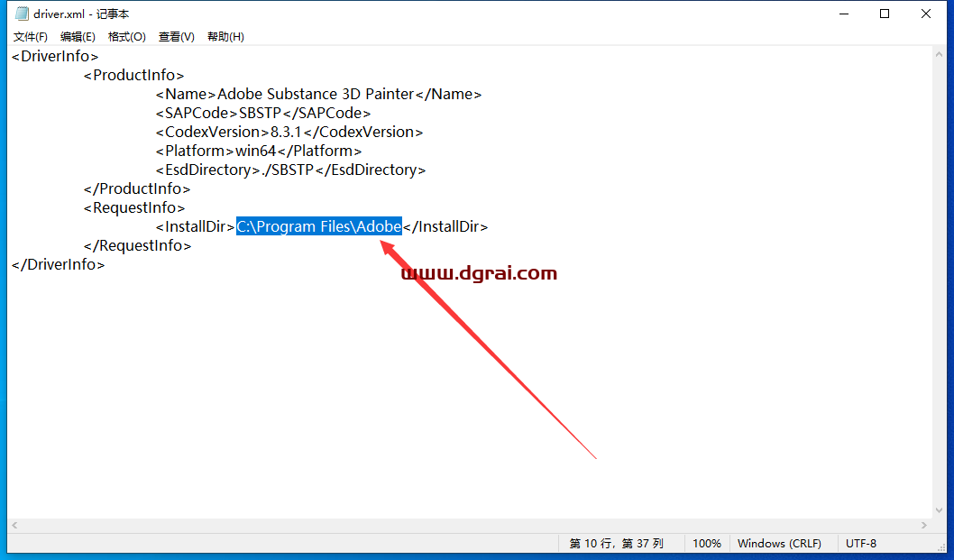This screenshot has width=954, height=560.
Task: Minimize the driver.xml Notepad window
Action: pos(844,14)
